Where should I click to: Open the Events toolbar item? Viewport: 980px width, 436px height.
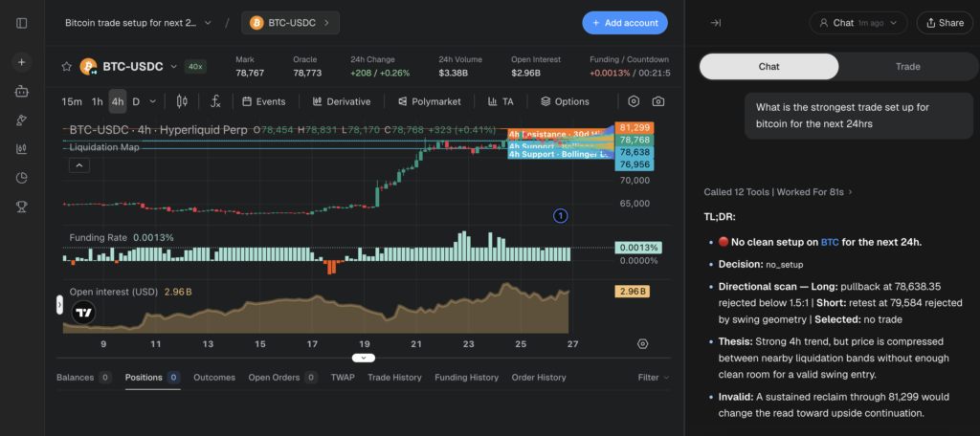[x=264, y=101]
